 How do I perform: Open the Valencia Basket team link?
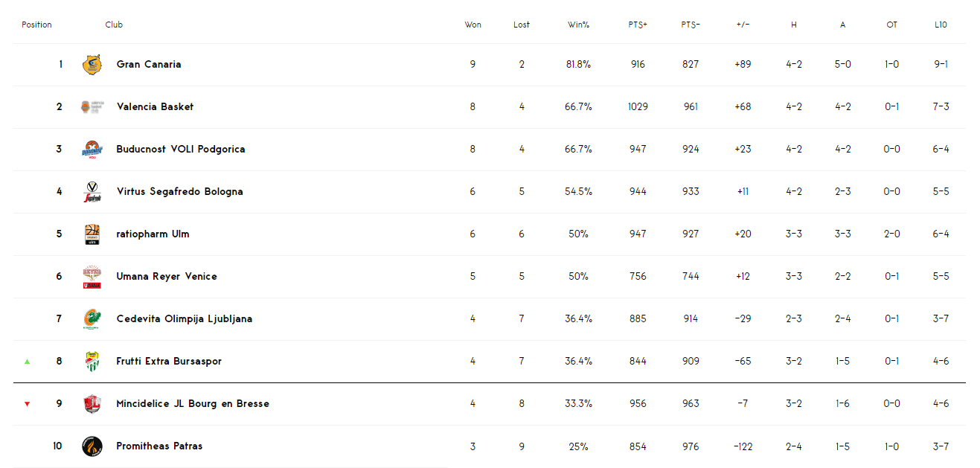155,107
